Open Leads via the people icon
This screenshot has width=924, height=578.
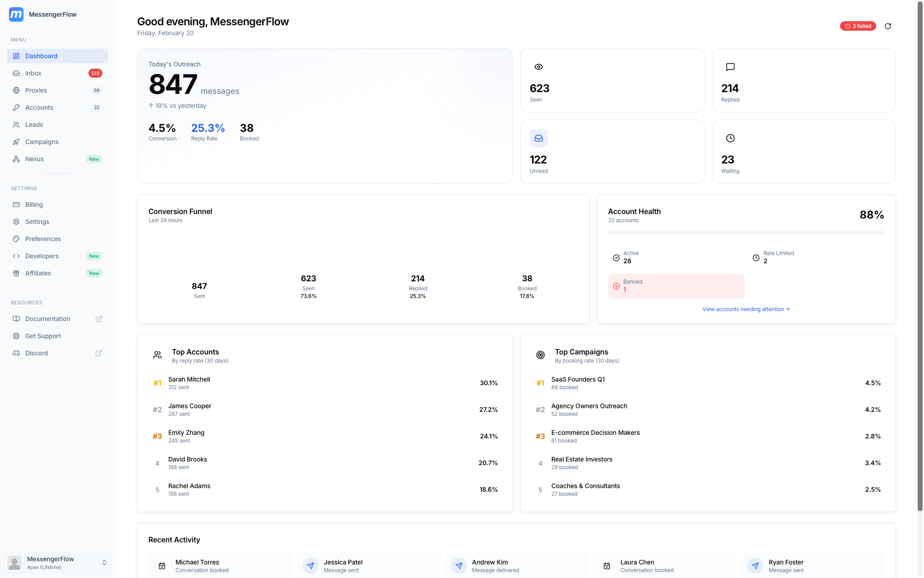click(x=16, y=125)
